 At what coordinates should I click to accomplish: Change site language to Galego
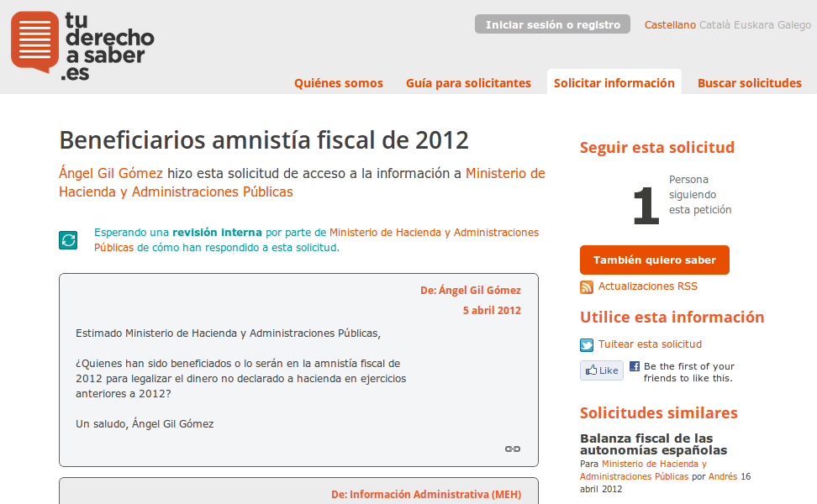click(x=794, y=25)
